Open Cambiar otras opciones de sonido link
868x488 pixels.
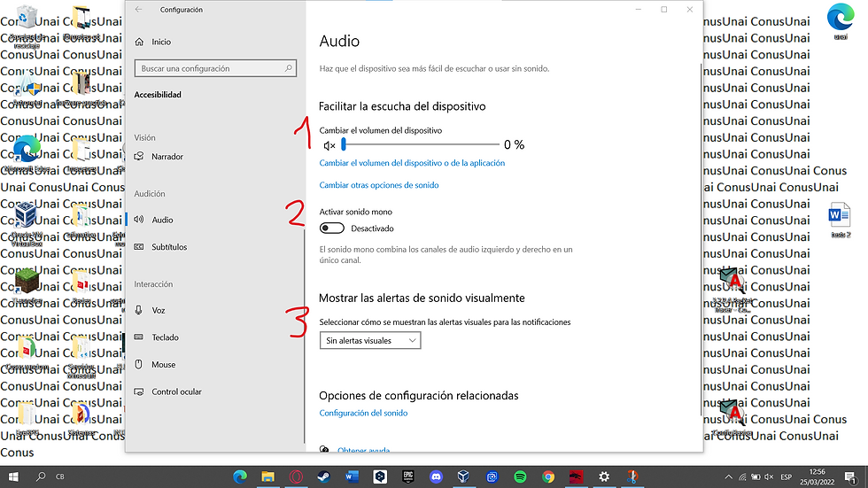[379, 185]
